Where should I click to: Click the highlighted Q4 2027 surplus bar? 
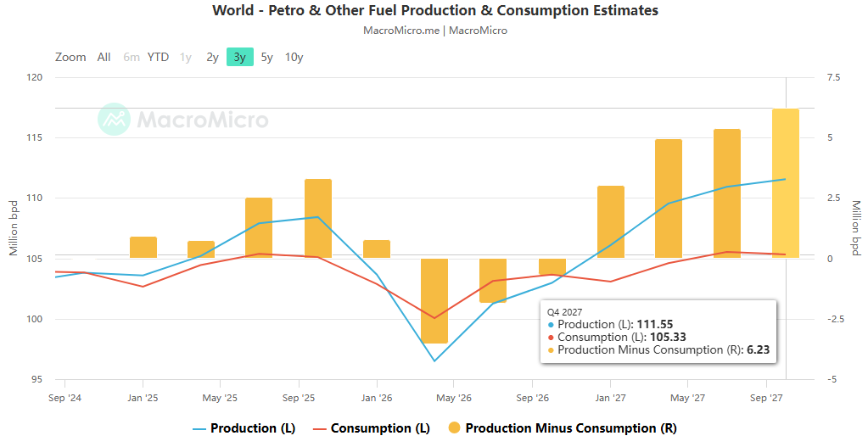click(x=786, y=183)
